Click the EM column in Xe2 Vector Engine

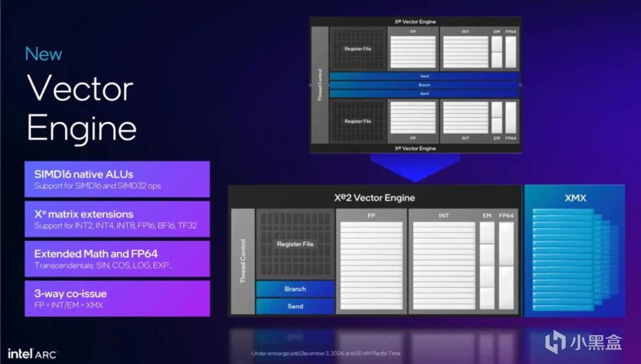[x=487, y=261]
